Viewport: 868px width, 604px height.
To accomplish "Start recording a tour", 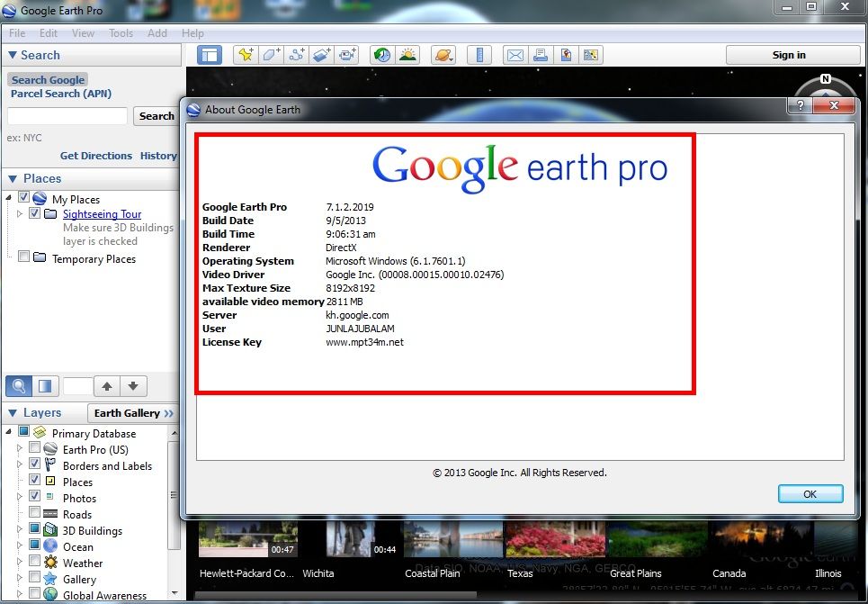I will pos(347,55).
